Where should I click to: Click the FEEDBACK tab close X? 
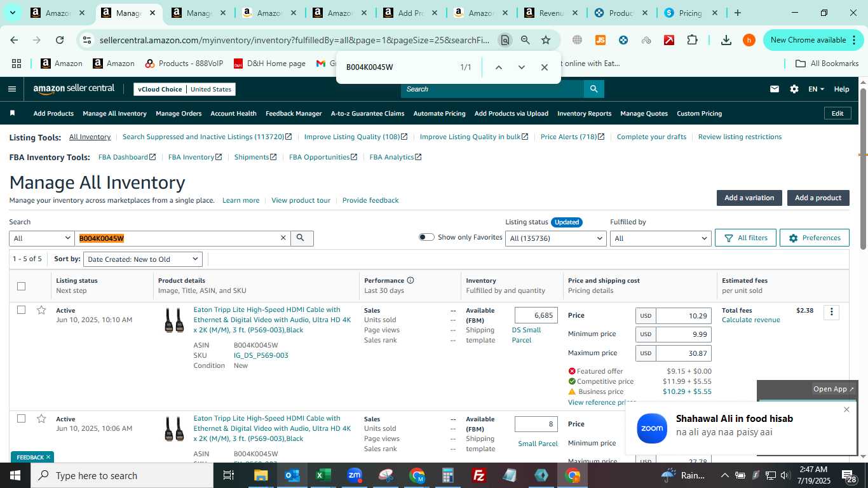pyautogui.click(x=48, y=457)
